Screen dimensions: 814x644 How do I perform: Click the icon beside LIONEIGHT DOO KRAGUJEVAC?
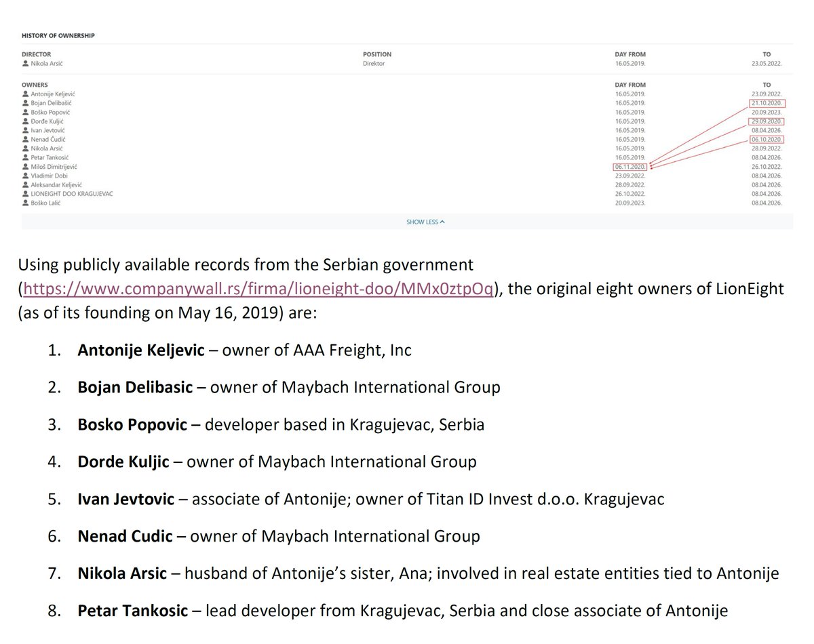pyautogui.click(x=26, y=194)
